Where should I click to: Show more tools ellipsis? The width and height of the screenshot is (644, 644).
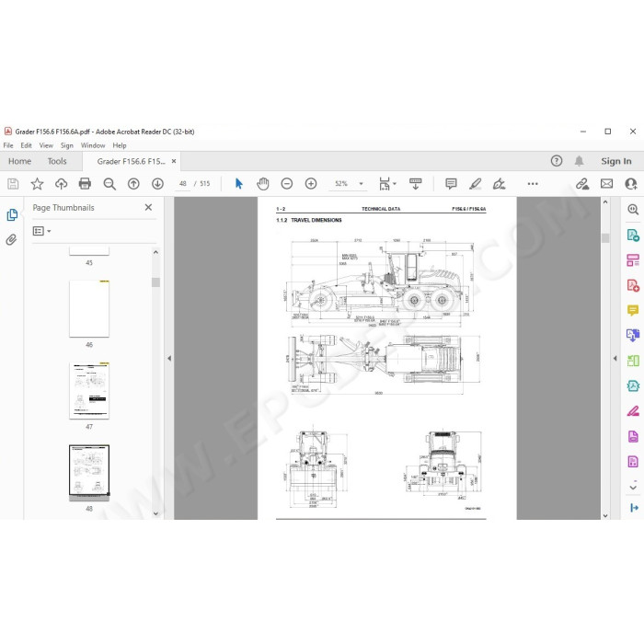point(533,184)
